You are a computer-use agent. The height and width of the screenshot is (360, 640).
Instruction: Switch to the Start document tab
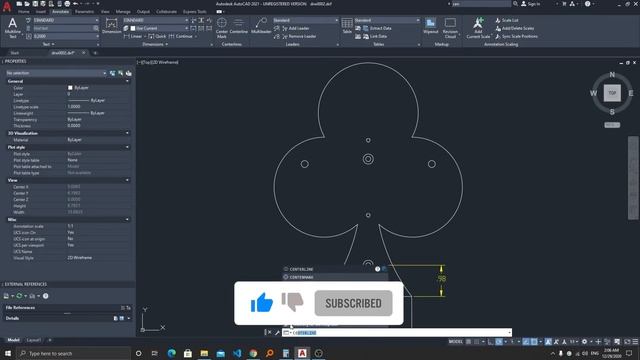pos(15,53)
